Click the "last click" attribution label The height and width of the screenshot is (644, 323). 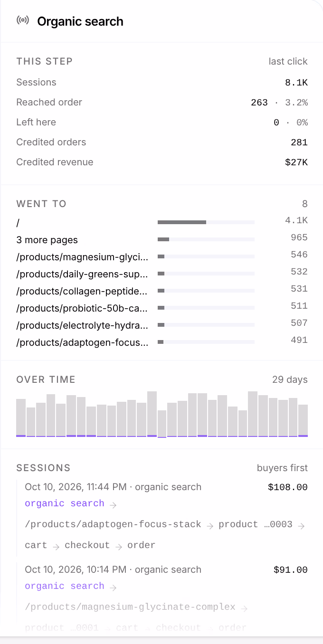click(288, 61)
